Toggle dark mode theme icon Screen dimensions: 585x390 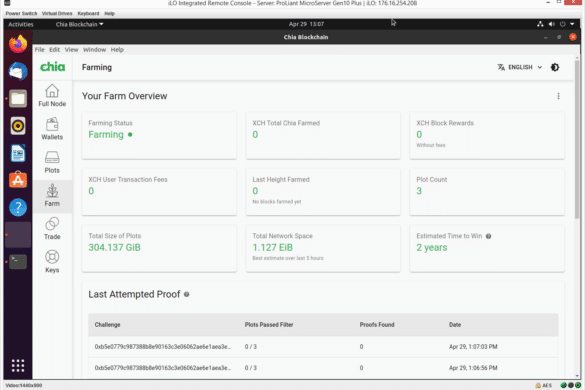(555, 67)
